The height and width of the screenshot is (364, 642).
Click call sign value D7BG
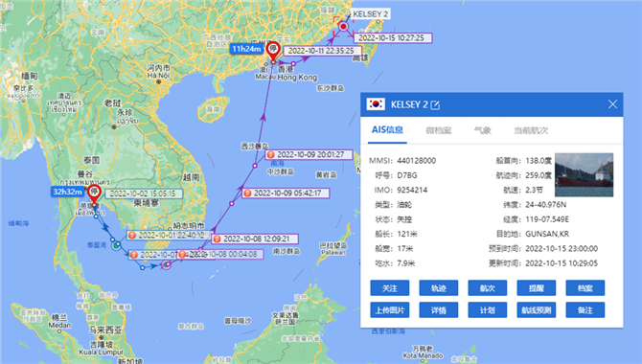[x=407, y=175]
